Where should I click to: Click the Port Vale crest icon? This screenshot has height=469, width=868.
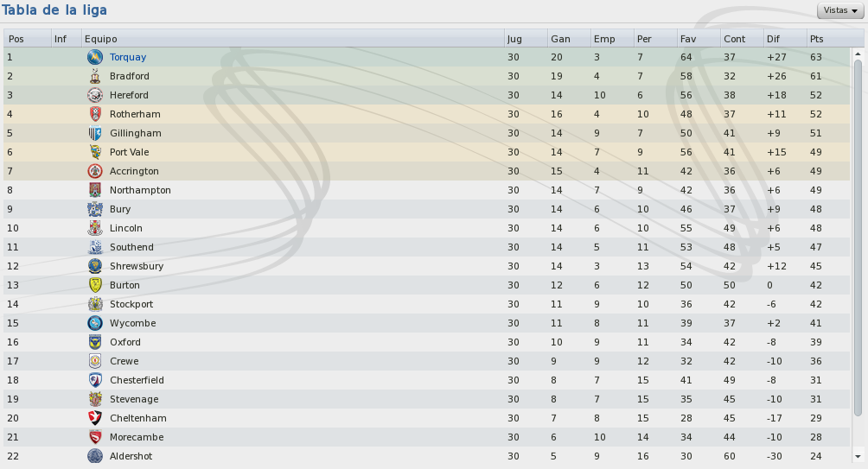[95, 152]
